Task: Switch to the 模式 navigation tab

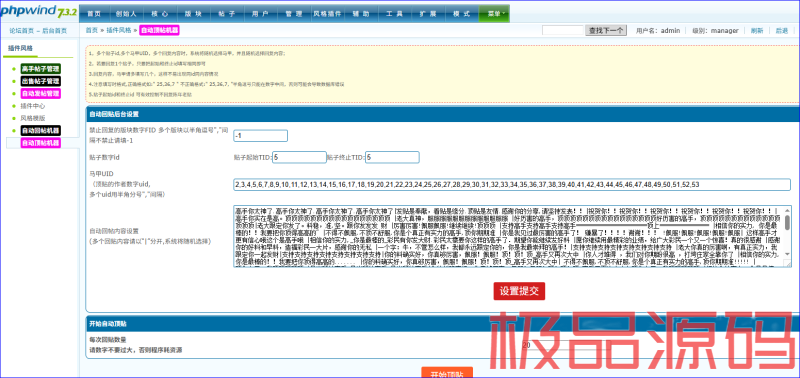Action: point(462,14)
